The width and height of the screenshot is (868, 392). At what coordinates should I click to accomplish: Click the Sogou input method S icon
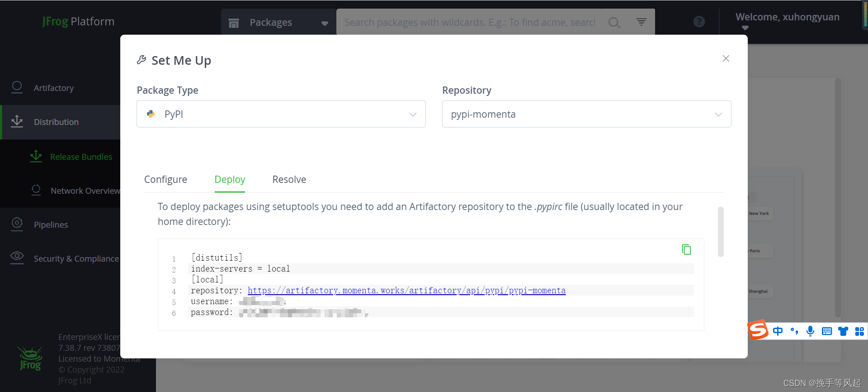pos(758,330)
